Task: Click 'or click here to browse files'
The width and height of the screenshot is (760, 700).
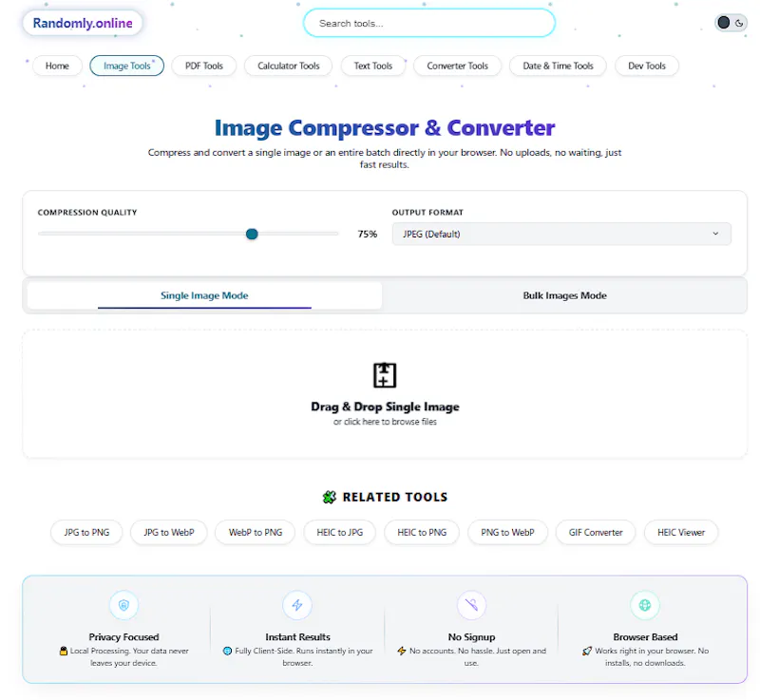Action: pos(385,422)
